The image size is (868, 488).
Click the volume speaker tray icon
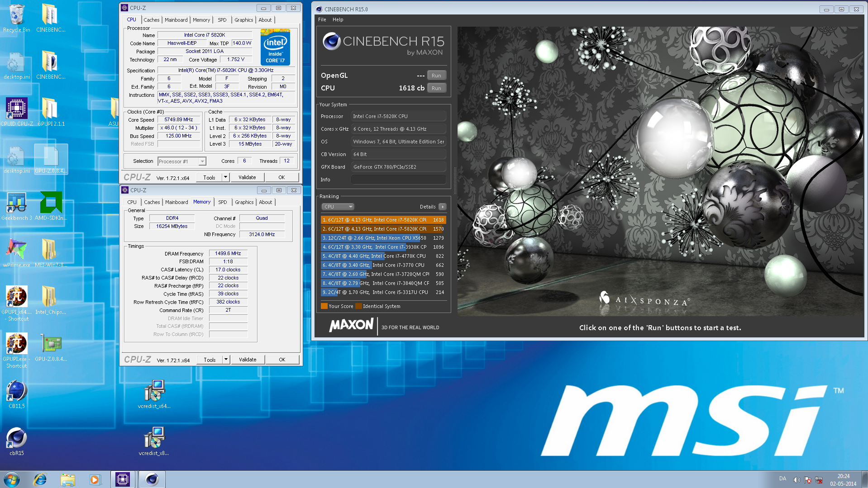tap(796, 480)
